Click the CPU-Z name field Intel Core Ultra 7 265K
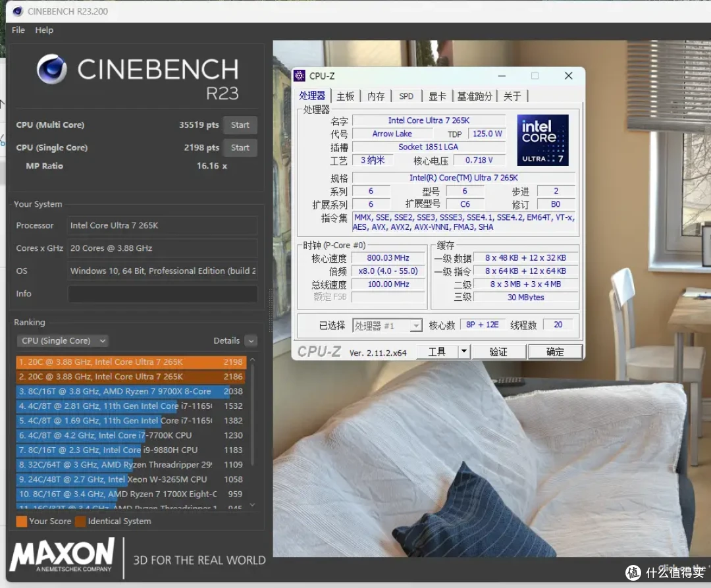The image size is (711, 588). point(429,120)
